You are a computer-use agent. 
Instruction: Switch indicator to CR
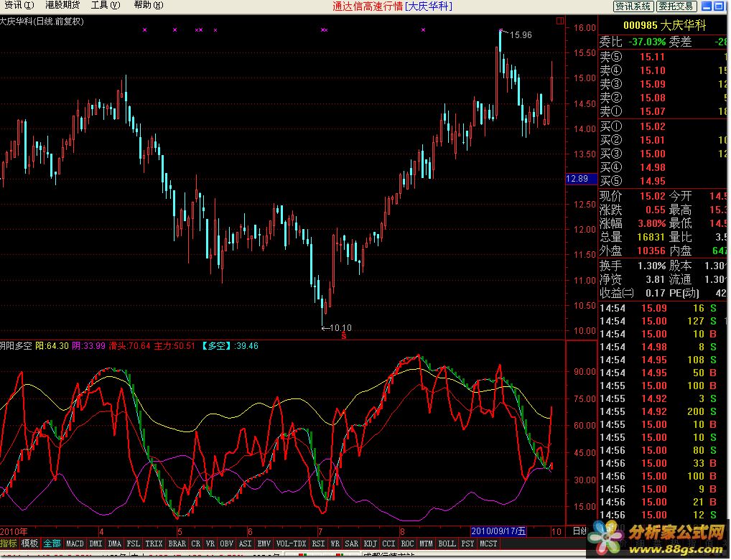tap(196, 543)
